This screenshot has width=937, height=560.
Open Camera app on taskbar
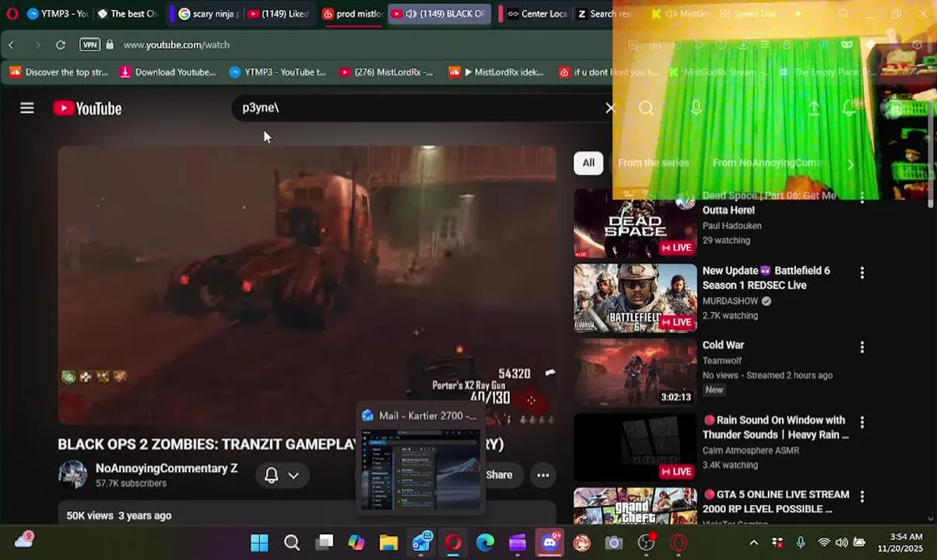pyautogui.click(x=614, y=542)
